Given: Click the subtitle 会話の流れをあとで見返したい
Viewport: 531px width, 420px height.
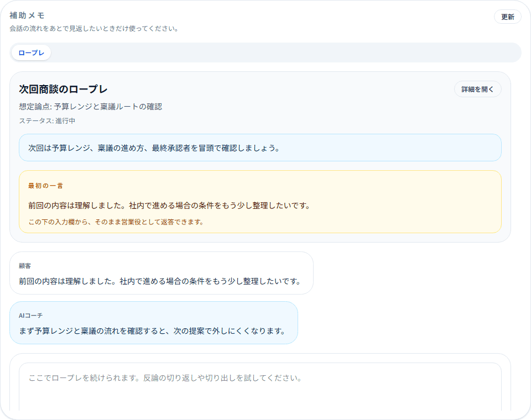Looking at the screenshot, I should click(x=94, y=29).
